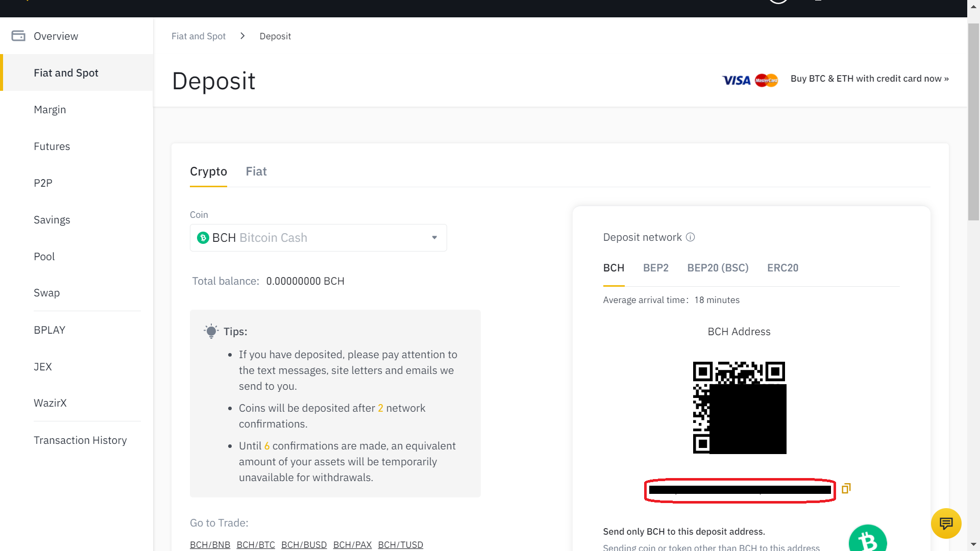Screen dimensions: 980x551
Task: Click Buy BTC & ETH with credit card
Action: pos(869,78)
